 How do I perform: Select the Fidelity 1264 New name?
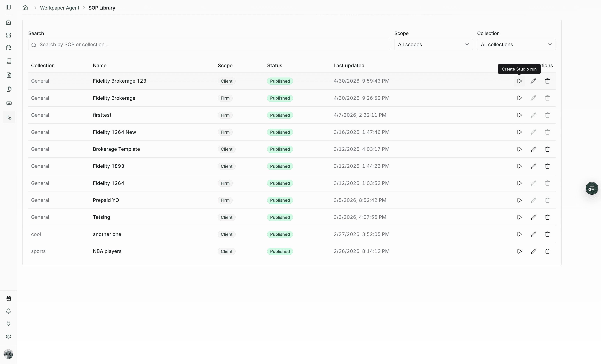[x=114, y=132]
